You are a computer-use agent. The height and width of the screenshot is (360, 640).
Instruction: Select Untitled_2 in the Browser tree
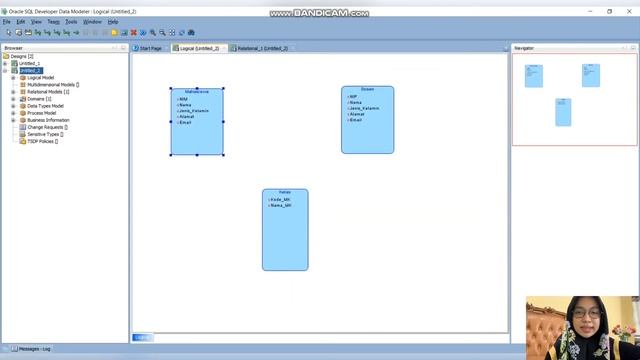tap(31, 71)
